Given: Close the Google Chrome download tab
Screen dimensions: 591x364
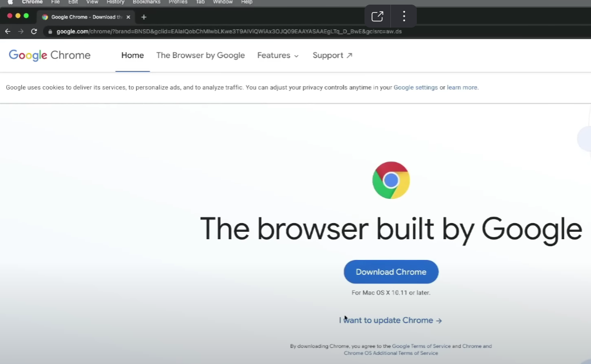Looking at the screenshot, I should click(128, 17).
